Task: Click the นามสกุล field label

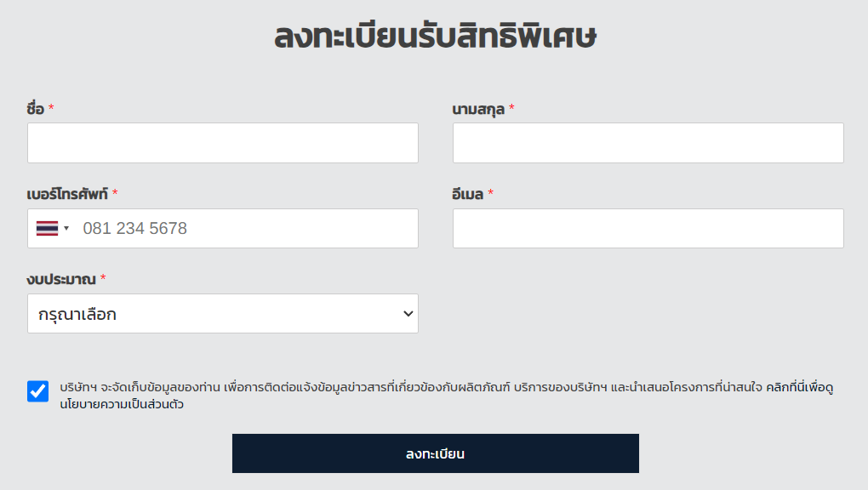Action: click(x=478, y=109)
